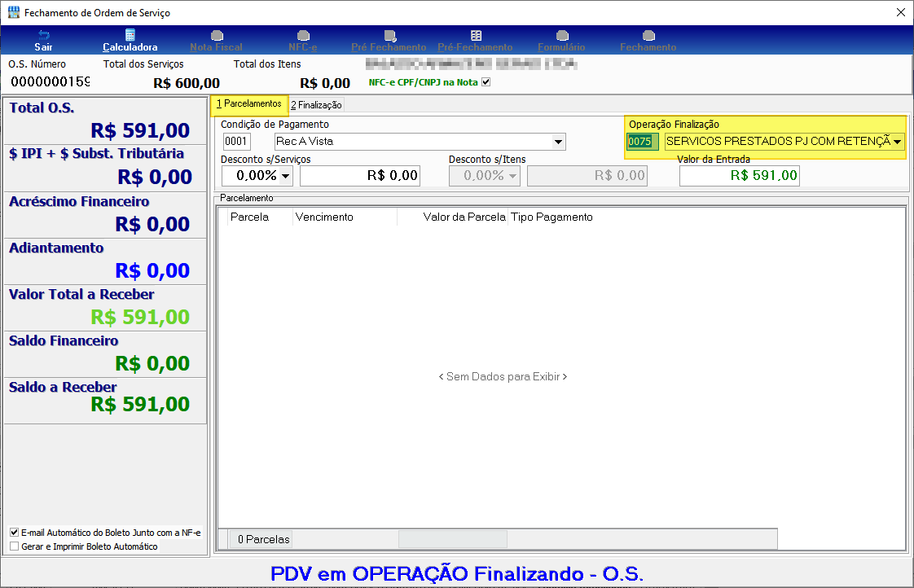Image resolution: width=914 pixels, height=588 pixels.
Task: Click the O.S. Número value 000000015
Action: pos(51,81)
